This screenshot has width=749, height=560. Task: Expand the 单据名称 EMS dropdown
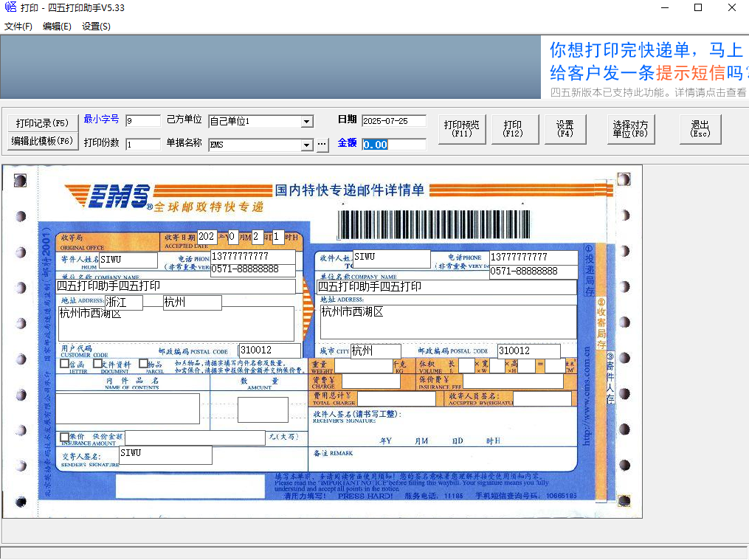307,145
